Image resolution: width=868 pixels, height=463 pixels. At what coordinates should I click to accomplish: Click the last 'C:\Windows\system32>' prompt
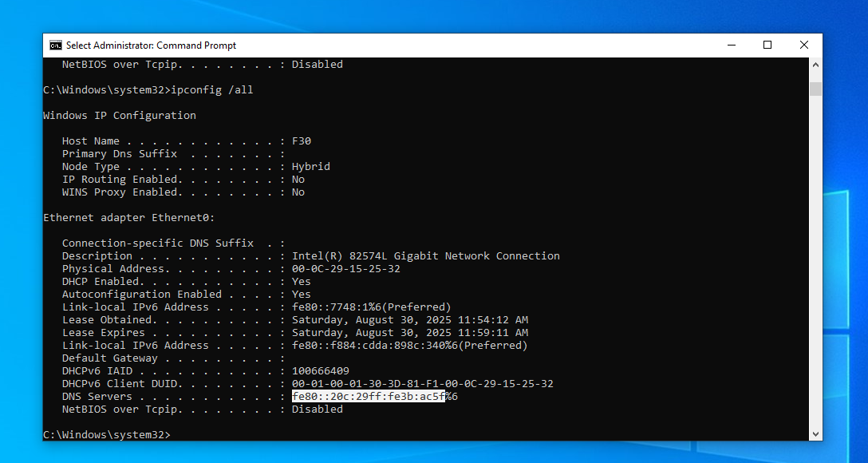[x=107, y=435]
